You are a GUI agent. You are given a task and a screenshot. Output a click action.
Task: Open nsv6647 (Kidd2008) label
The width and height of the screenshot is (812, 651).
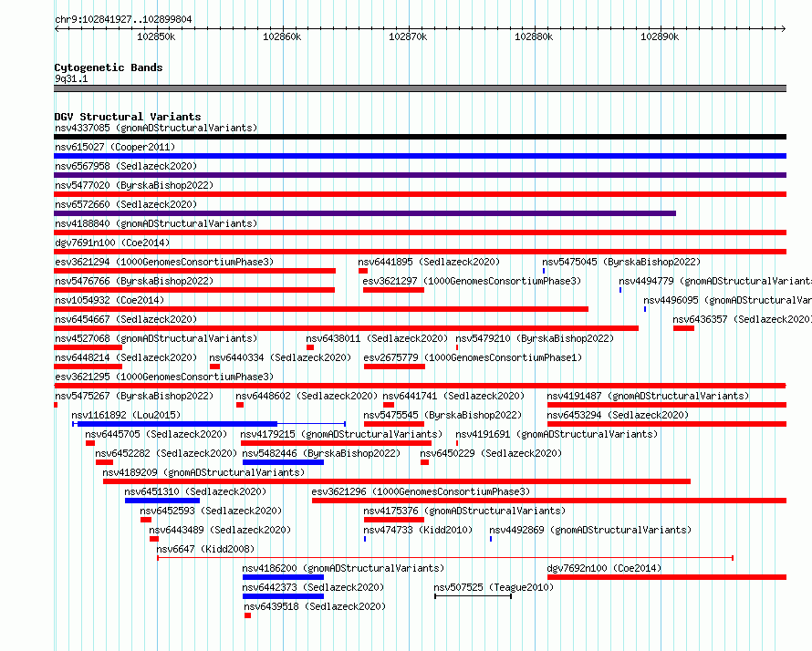click(x=205, y=549)
